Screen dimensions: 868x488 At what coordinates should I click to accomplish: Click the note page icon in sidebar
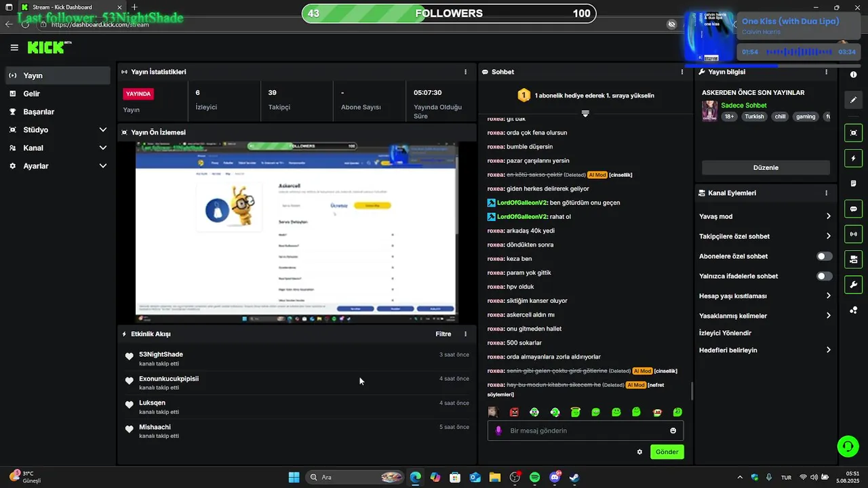click(854, 184)
